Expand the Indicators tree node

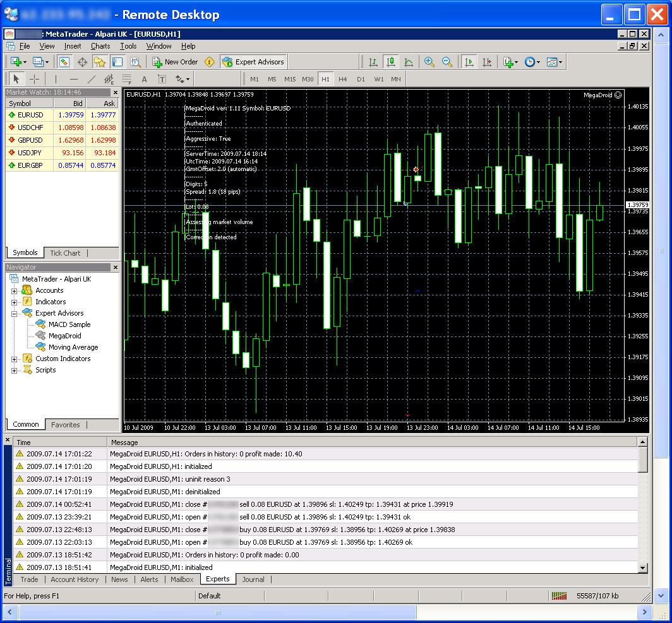pos(14,302)
